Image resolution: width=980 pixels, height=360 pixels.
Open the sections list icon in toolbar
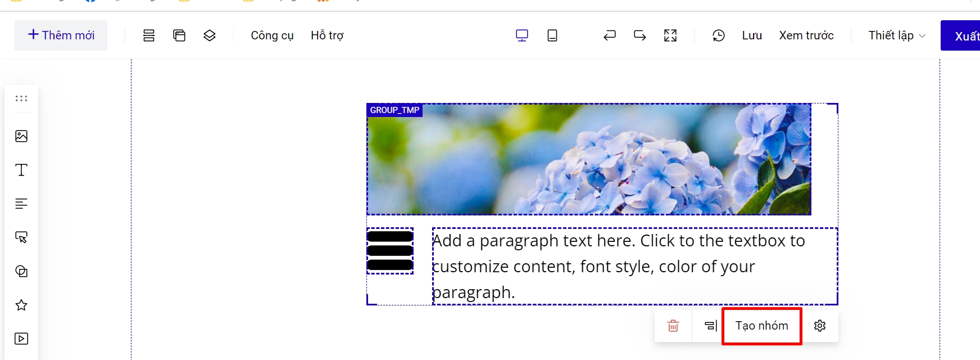point(149,35)
